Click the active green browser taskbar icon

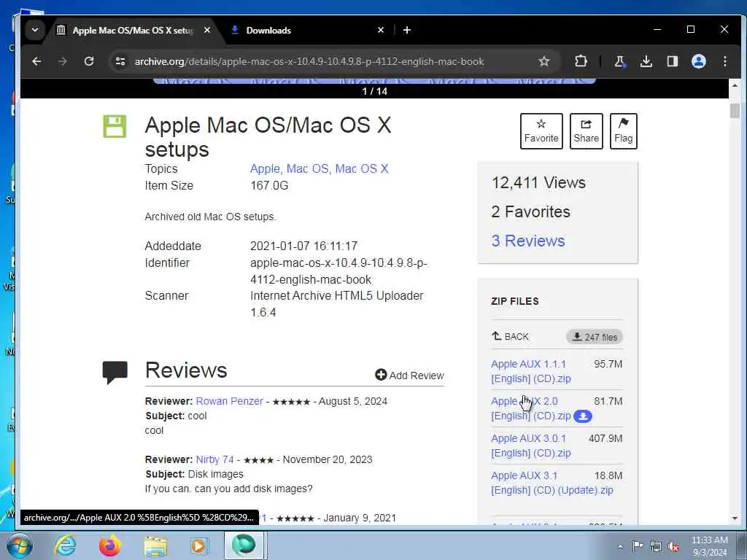pos(244,545)
